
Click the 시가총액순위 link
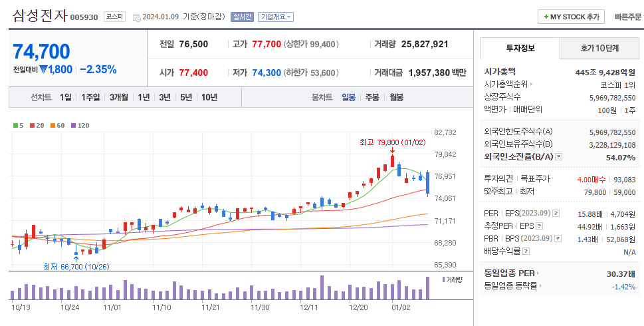[x=506, y=84]
